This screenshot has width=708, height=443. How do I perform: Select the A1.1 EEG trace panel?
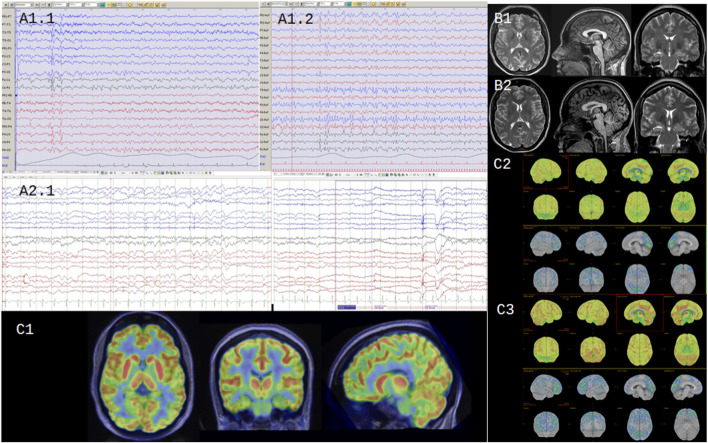tap(137, 89)
